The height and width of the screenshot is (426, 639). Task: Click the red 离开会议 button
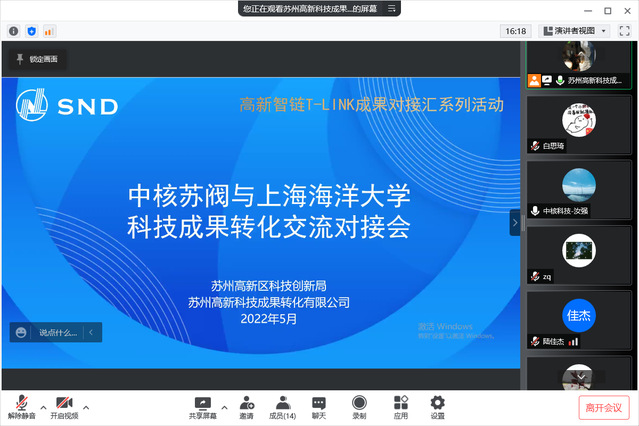tap(604, 407)
